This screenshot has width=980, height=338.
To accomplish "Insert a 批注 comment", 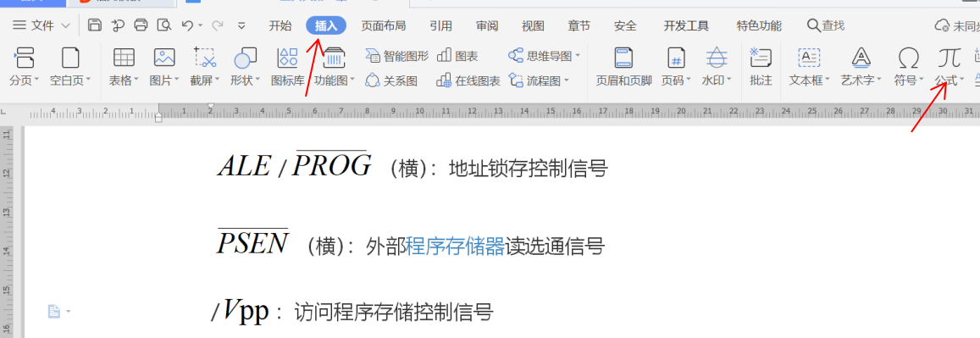I will (x=761, y=65).
